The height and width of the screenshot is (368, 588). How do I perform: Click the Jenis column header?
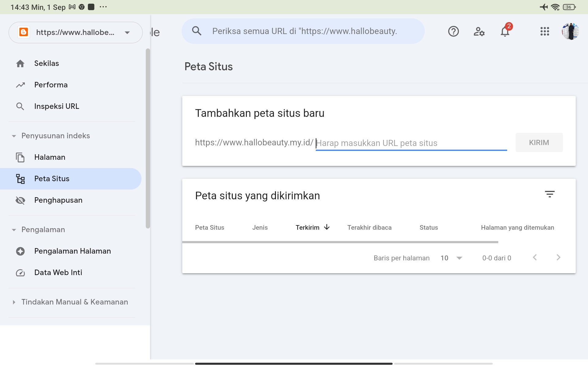pyautogui.click(x=260, y=228)
